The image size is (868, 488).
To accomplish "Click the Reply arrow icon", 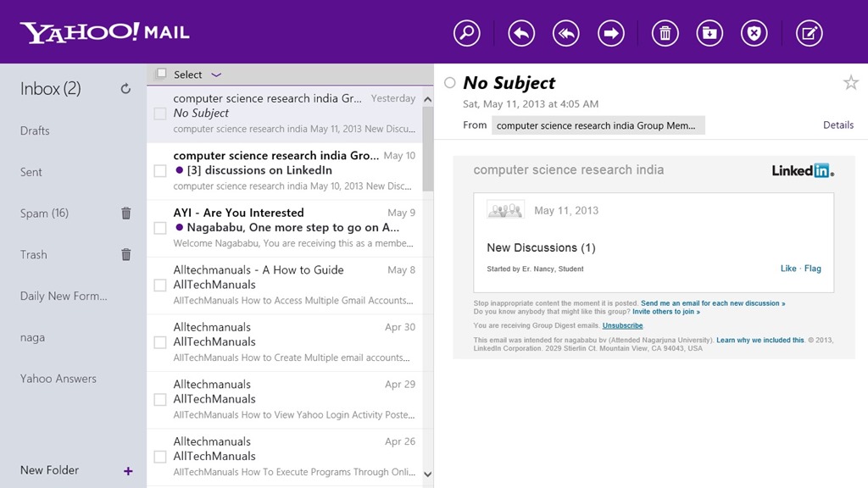I will point(521,33).
